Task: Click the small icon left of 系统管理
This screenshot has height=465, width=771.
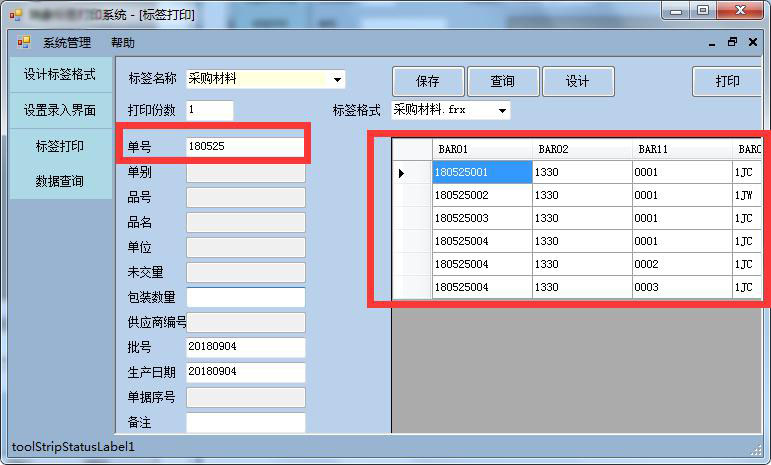Action: click(x=24, y=43)
